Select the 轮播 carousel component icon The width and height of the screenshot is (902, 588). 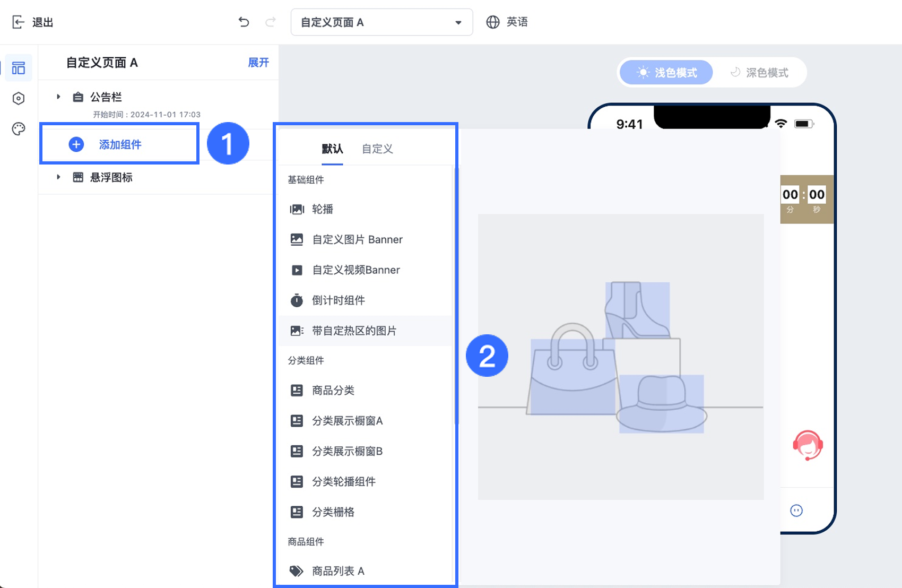coord(297,209)
